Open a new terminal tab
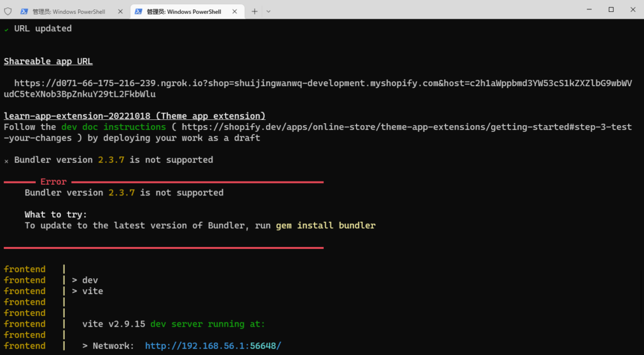 click(x=254, y=11)
